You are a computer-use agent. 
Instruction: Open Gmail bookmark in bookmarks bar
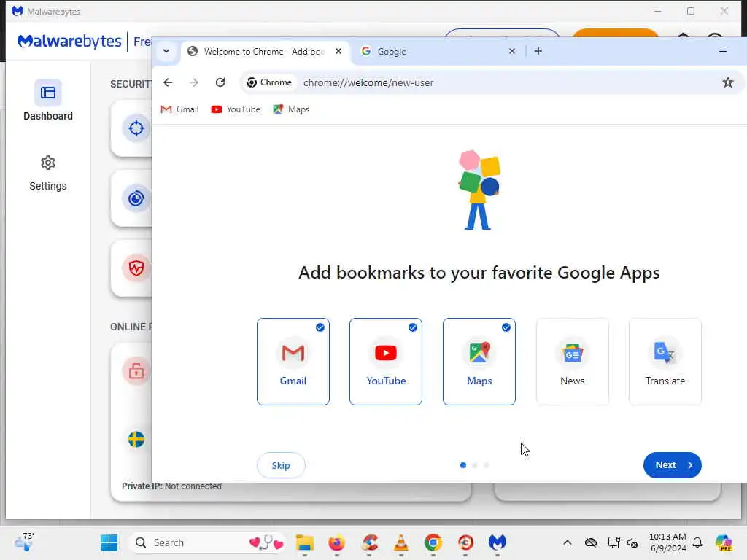(179, 109)
